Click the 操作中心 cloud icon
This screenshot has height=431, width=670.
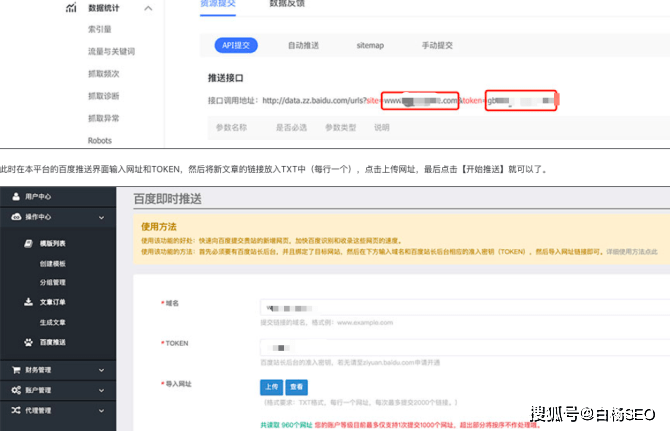[x=16, y=217]
